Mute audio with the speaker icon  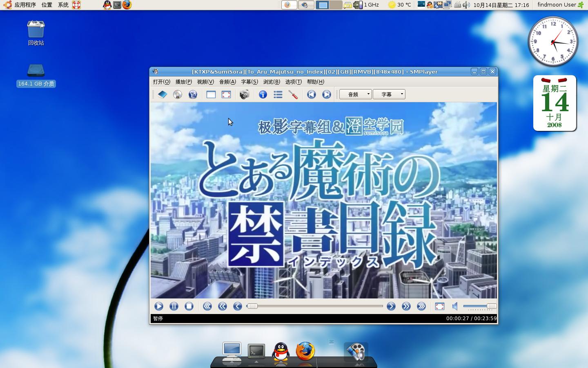point(455,306)
